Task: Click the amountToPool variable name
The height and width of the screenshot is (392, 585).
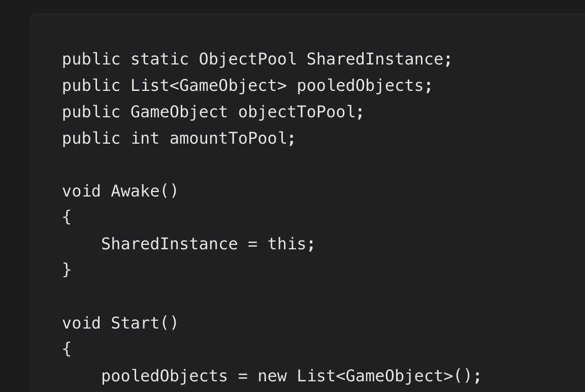Action: (x=229, y=139)
